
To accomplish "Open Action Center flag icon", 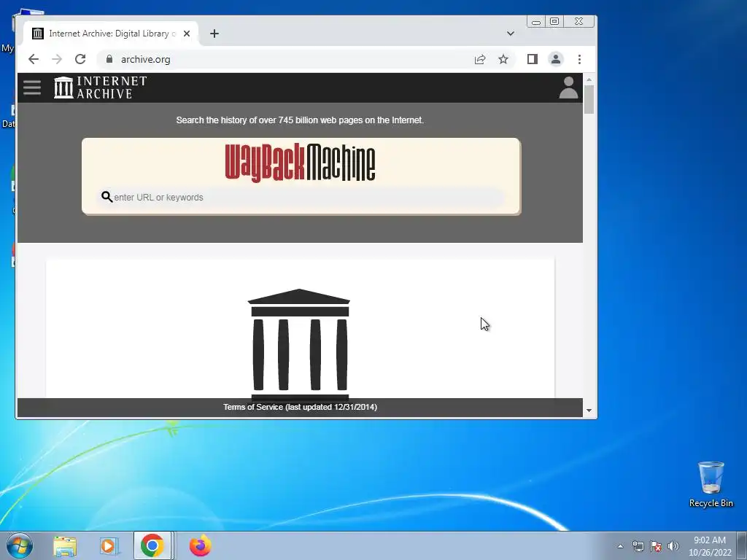I will point(656,546).
